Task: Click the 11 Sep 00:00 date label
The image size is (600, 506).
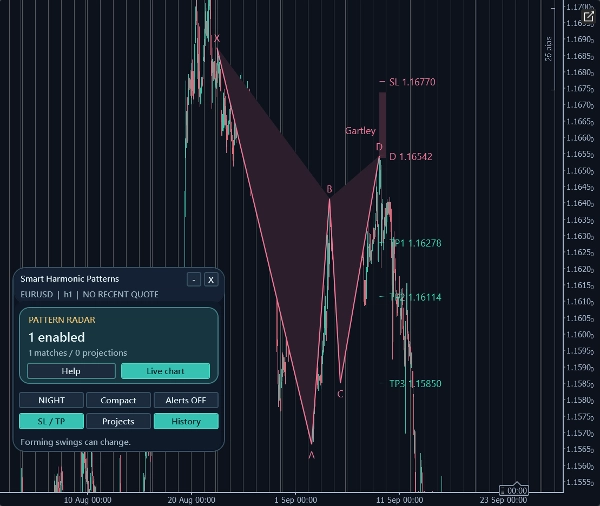Action: [x=399, y=500]
